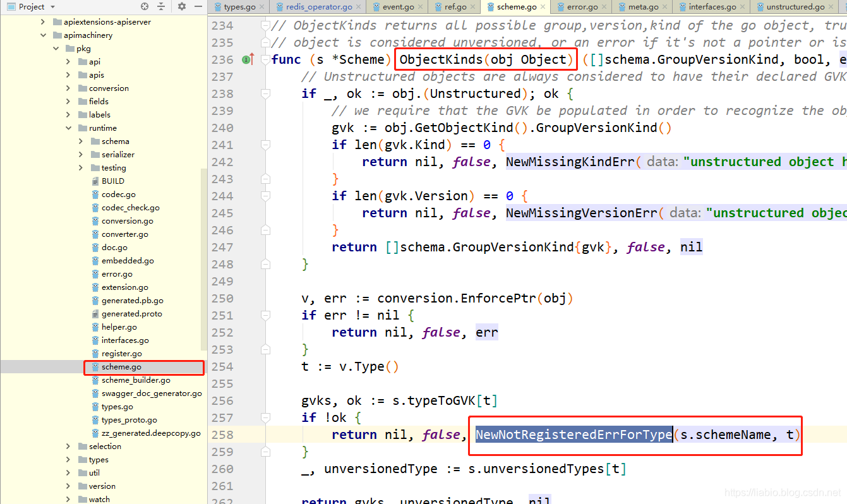Select extension.go in the tree
This screenshot has width=847, height=504.
click(125, 287)
